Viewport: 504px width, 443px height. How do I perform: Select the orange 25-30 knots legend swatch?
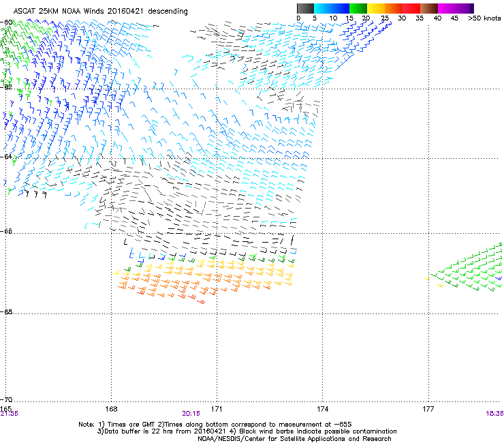tap(394, 8)
